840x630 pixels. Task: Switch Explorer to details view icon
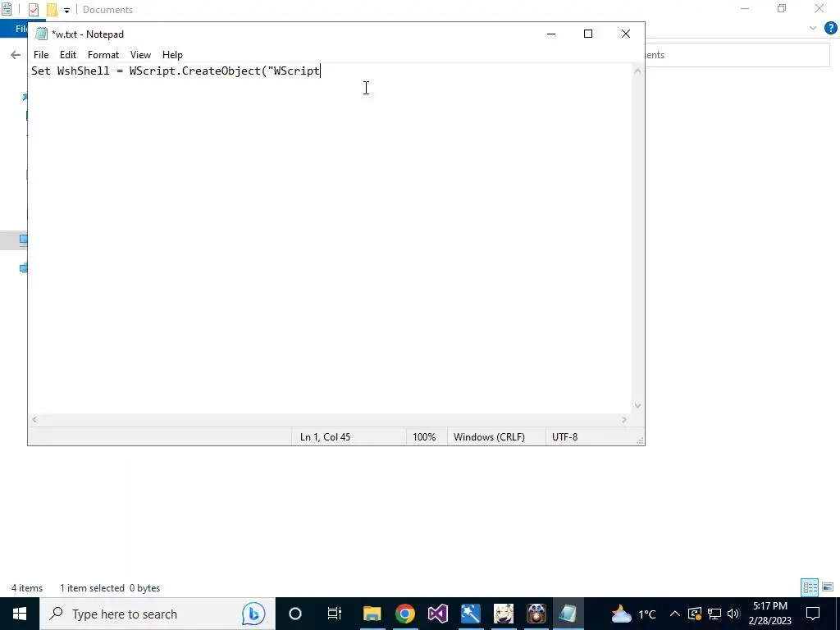point(810,587)
